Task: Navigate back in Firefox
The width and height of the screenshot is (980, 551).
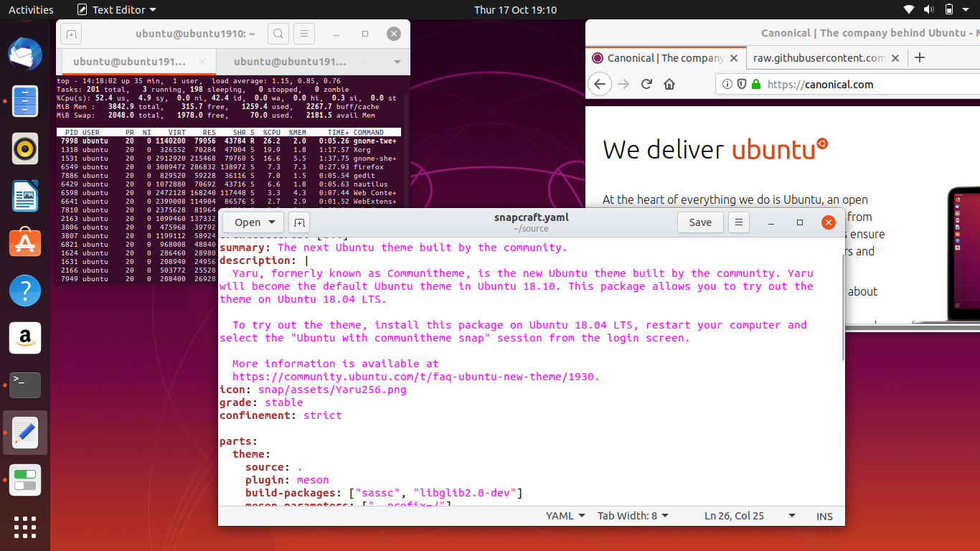Action: tap(600, 84)
